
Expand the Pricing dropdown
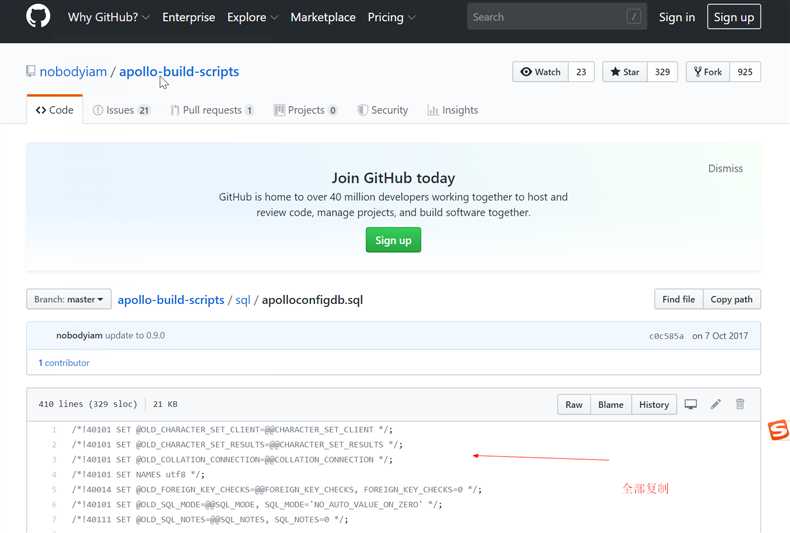(x=391, y=17)
